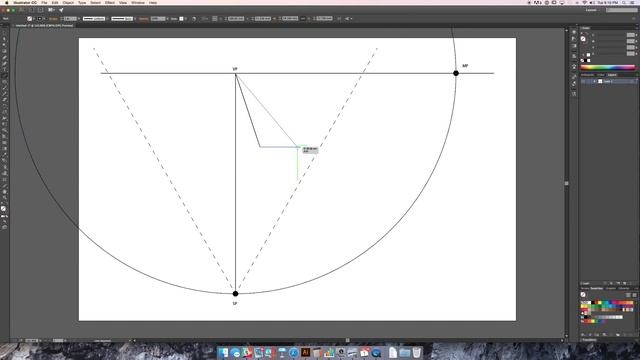Open Finder from the Dock

point(223,353)
